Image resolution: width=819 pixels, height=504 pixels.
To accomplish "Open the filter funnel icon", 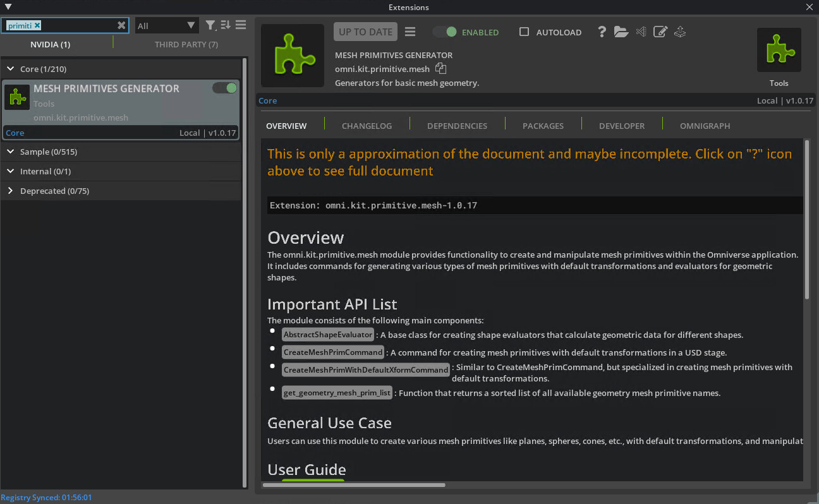I will coord(210,25).
